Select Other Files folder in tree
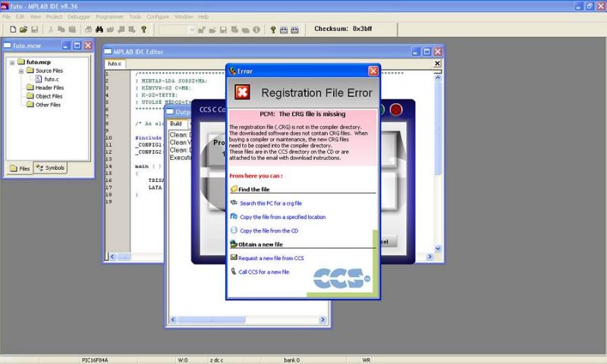The width and height of the screenshot is (607, 364). click(x=48, y=105)
